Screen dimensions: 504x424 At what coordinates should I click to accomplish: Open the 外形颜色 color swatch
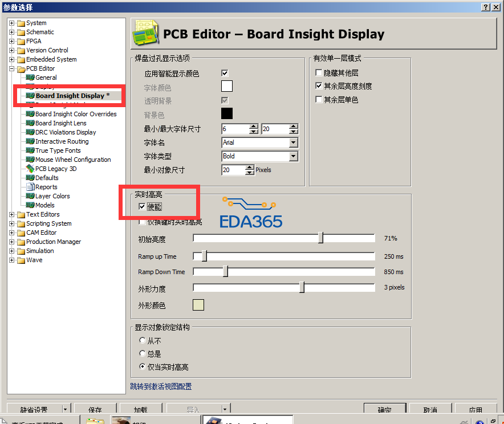click(198, 305)
